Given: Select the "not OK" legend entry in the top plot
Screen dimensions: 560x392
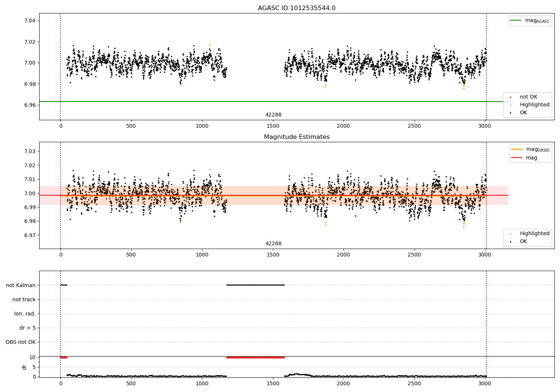Looking at the screenshot, I should [x=528, y=97].
